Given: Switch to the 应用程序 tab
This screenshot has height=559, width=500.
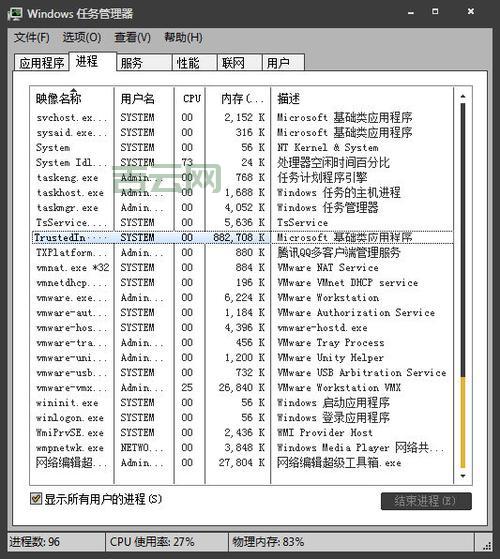Looking at the screenshot, I should click(41, 63).
